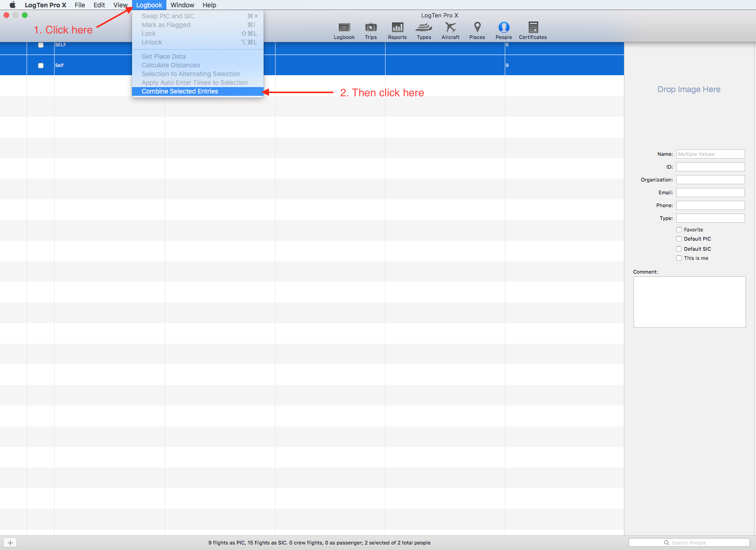Viewport: 756px width, 550px height.
Task: Enable the Default SIC checkbox
Action: click(679, 249)
